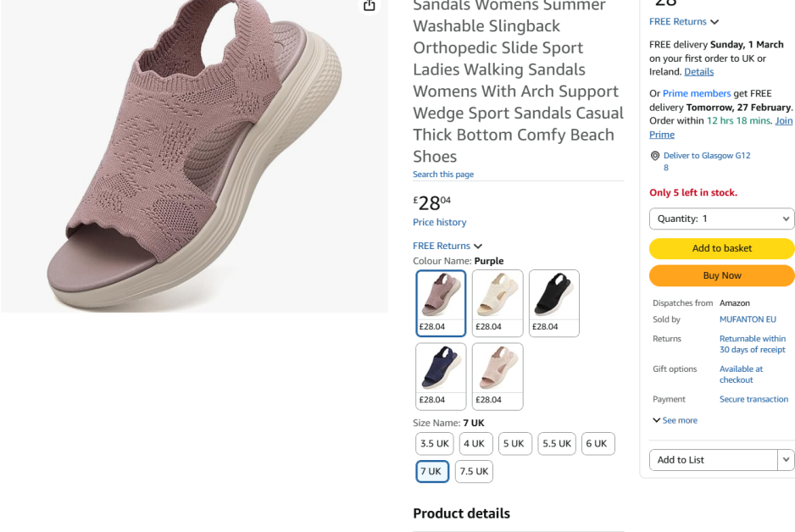795x532 pixels.
Task: Open the Quantity dropdown
Action: [x=721, y=219]
